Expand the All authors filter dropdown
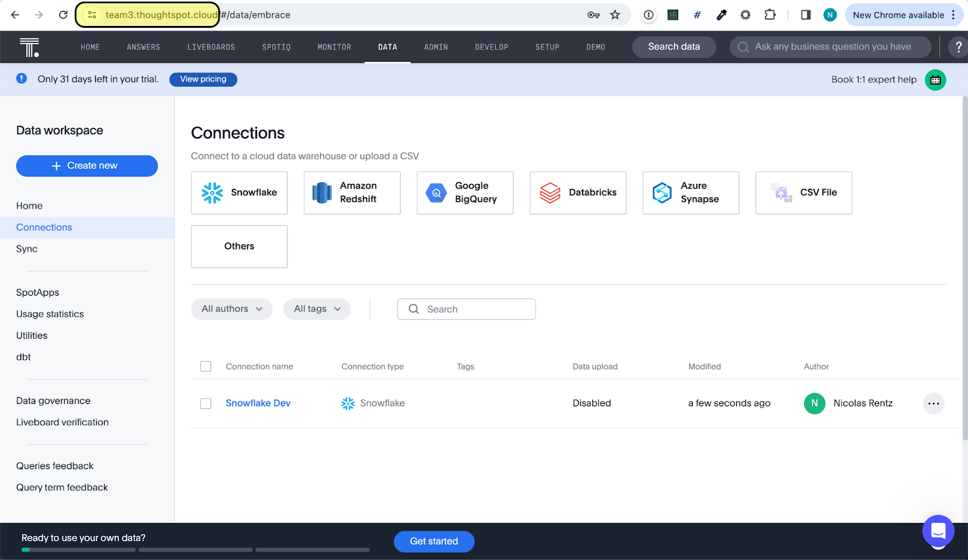The width and height of the screenshot is (968, 560). [232, 309]
